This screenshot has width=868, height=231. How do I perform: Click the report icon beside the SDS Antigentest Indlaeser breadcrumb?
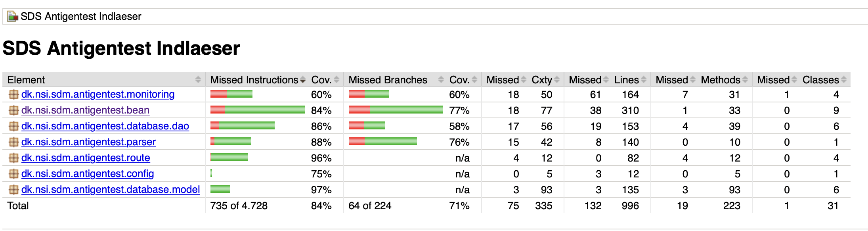13,17
